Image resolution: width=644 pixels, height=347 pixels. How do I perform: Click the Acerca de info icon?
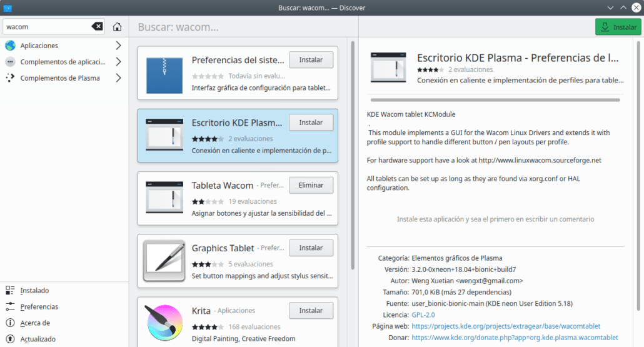(10, 323)
